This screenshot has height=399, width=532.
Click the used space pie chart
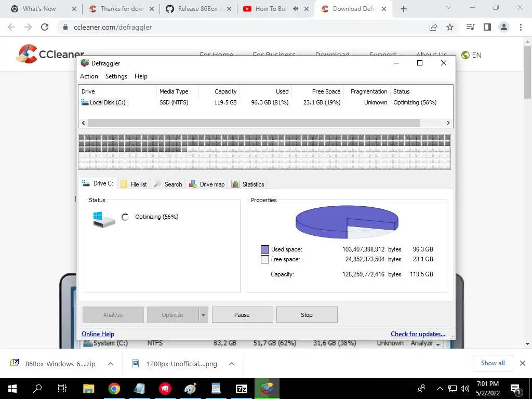click(347, 222)
